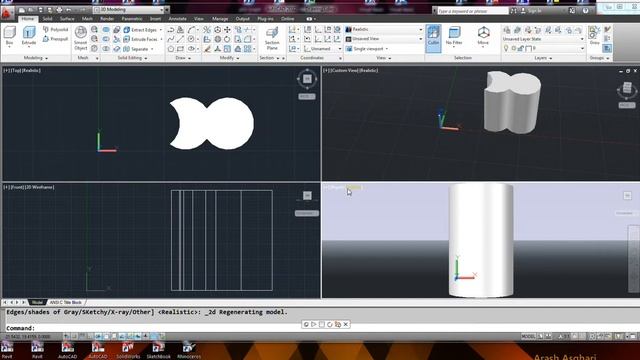Viewport: 640px width, 360px height.
Task: Expand the Modify panel
Action: pyautogui.click(x=229, y=58)
